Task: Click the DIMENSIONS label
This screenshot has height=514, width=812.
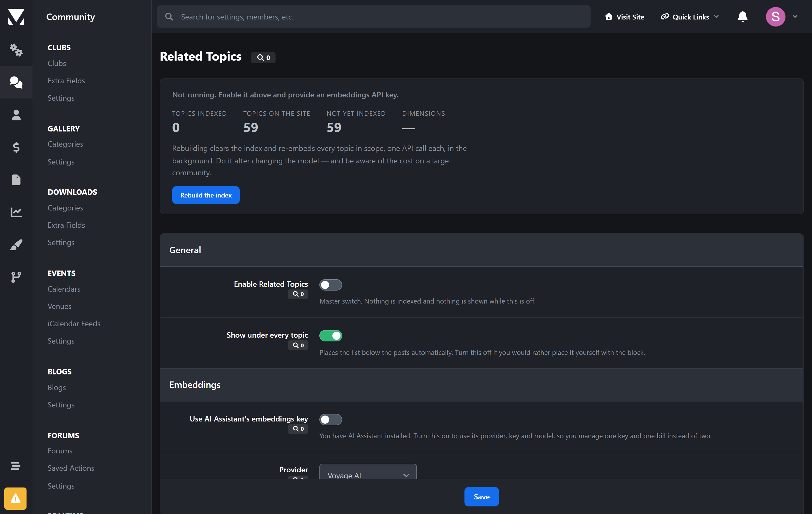Action: (x=424, y=114)
